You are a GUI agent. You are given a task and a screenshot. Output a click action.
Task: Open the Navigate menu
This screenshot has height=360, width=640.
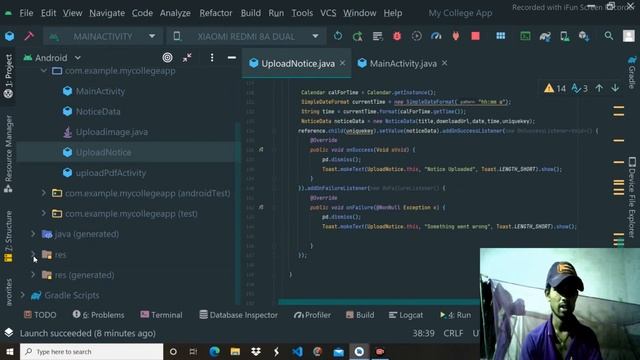tap(107, 13)
